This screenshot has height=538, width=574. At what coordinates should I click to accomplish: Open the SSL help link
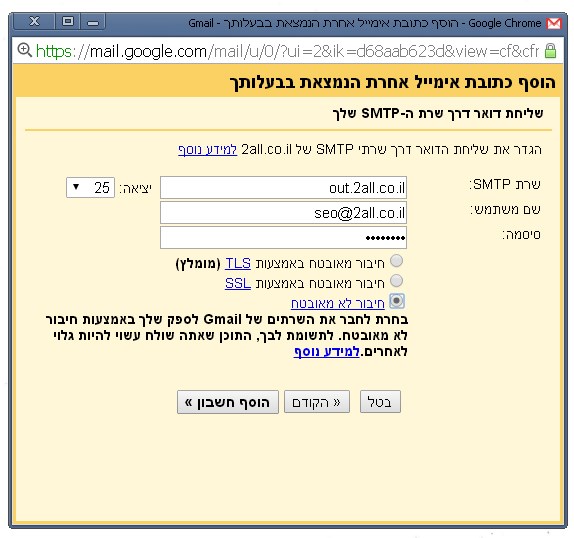pos(238,283)
